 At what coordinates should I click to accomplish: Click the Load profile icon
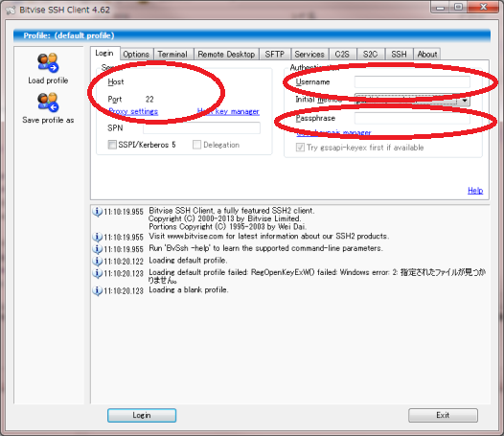tap(48, 62)
